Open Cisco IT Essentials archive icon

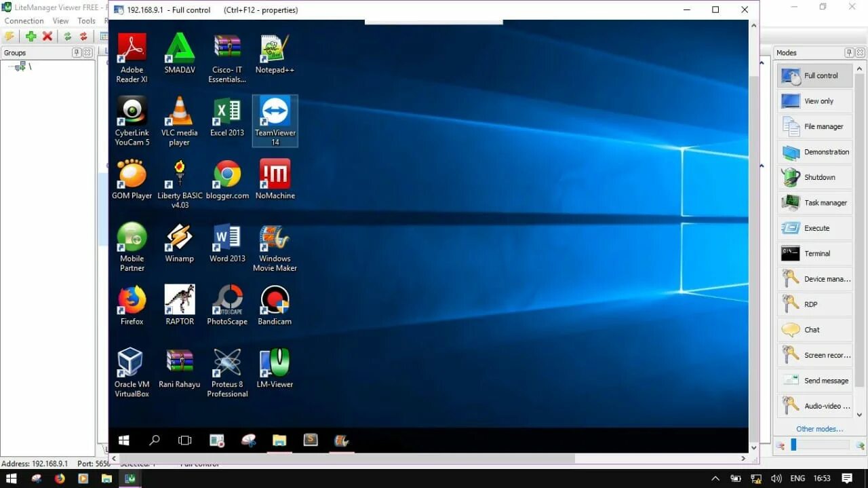227,58
